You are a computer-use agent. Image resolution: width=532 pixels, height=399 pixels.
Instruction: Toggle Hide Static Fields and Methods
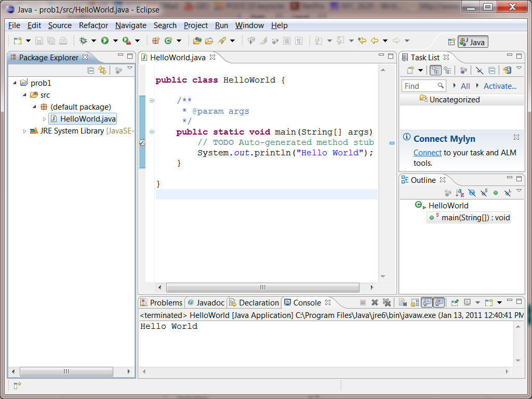coord(484,193)
